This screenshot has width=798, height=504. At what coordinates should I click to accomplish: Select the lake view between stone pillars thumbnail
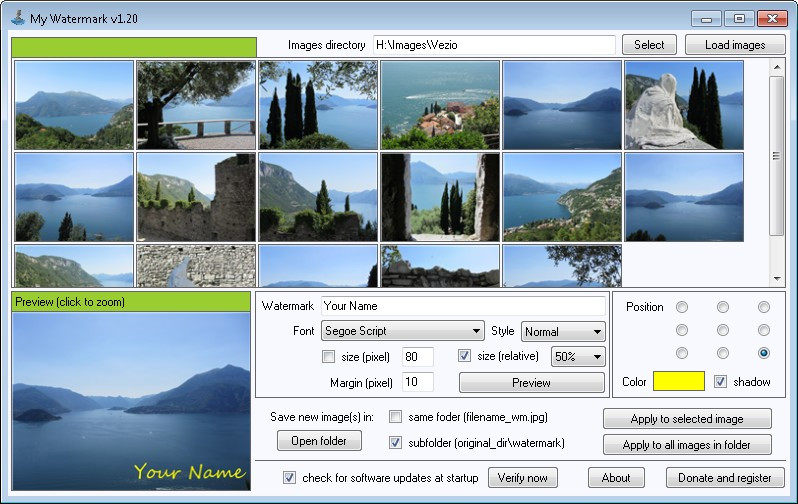pyautogui.click(x=440, y=197)
